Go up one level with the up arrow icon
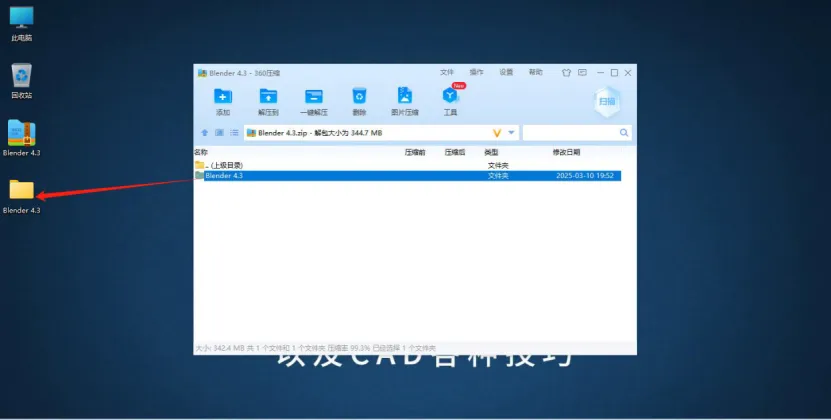 pos(205,133)
